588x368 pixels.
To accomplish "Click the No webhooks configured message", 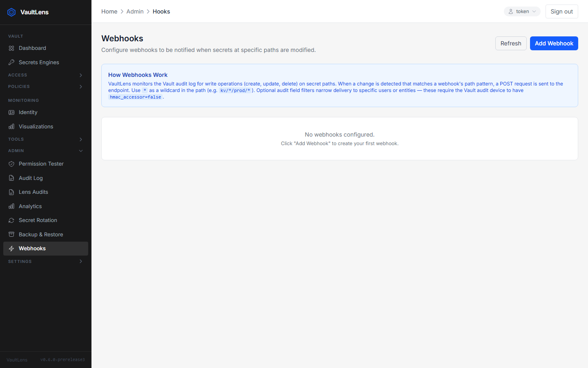I will (x=340, y=135).
